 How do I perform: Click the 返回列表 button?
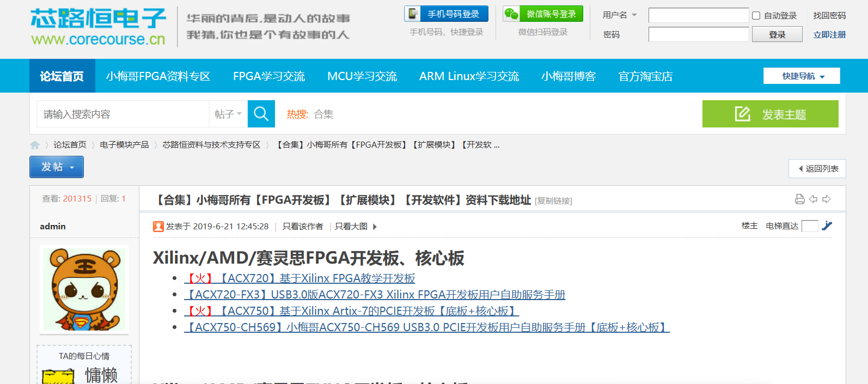817,168
